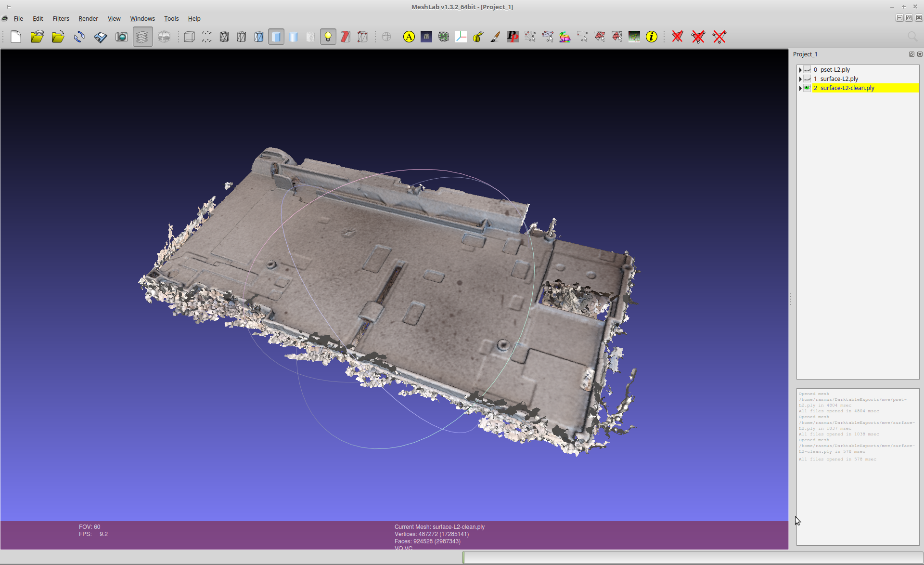Toggle the light bulb lighting button
This screenshot has width=924, height=565.
pos(328,37)
